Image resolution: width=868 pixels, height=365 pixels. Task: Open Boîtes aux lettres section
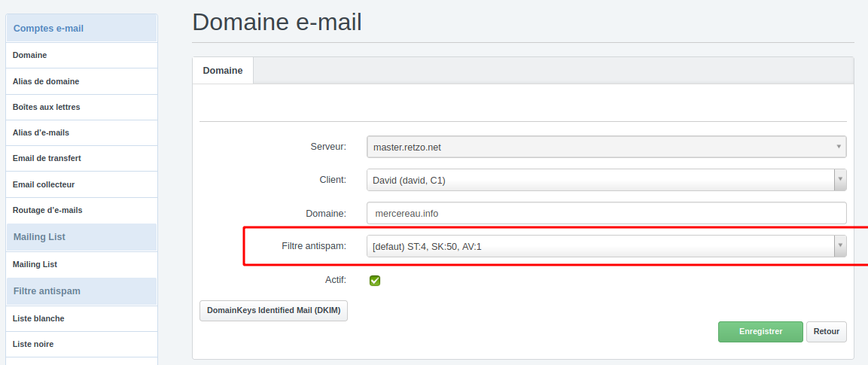coord(47,107)
